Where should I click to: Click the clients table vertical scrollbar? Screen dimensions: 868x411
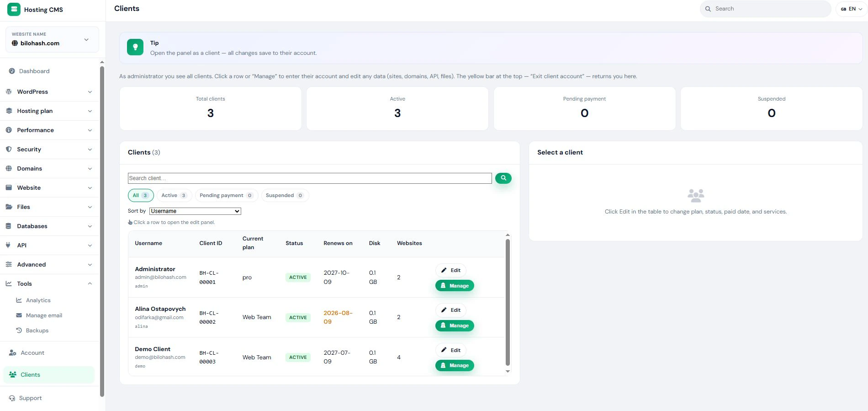click(508, 302)
